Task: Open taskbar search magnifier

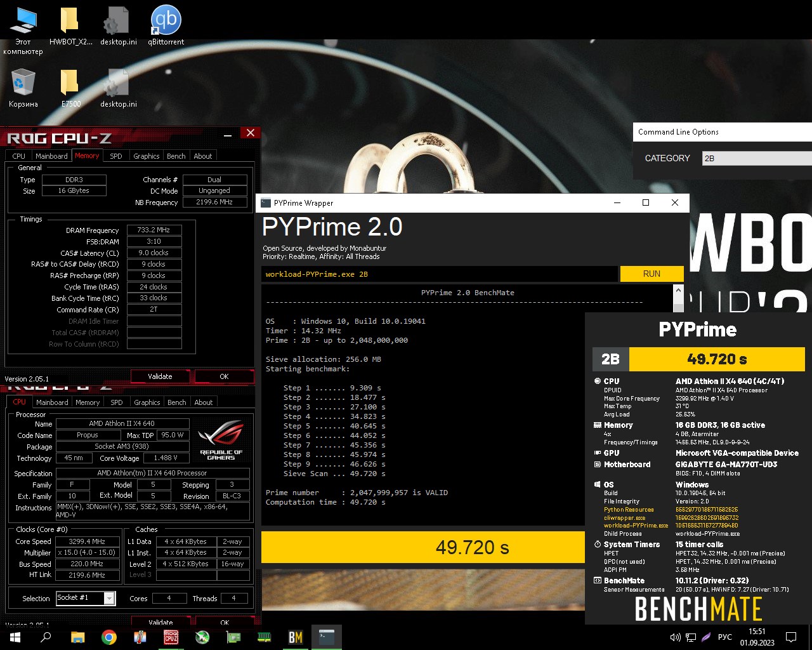Action: (46, 637)
